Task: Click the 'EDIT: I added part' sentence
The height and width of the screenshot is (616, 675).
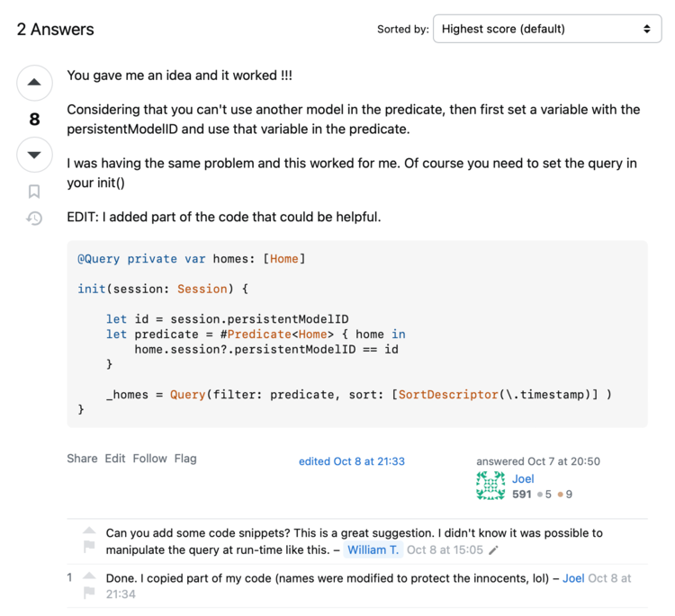Action: coord(224,217)
